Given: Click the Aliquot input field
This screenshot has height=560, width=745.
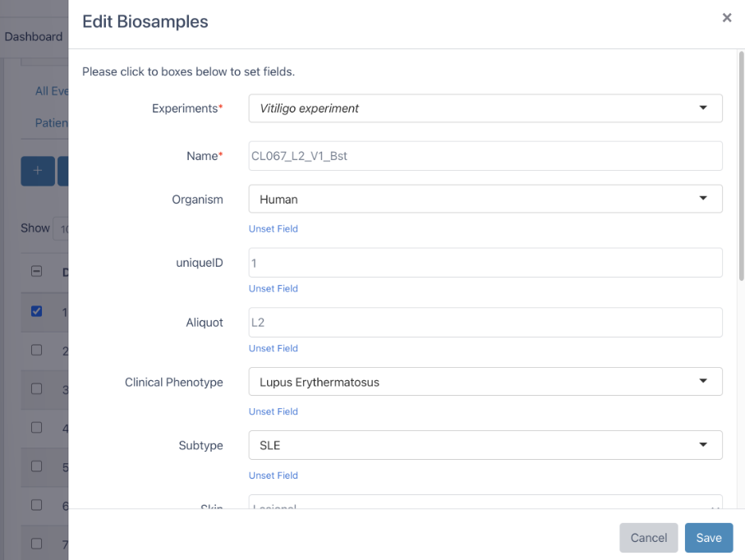Looking at the screenshot, I should (x=485, y=323).
